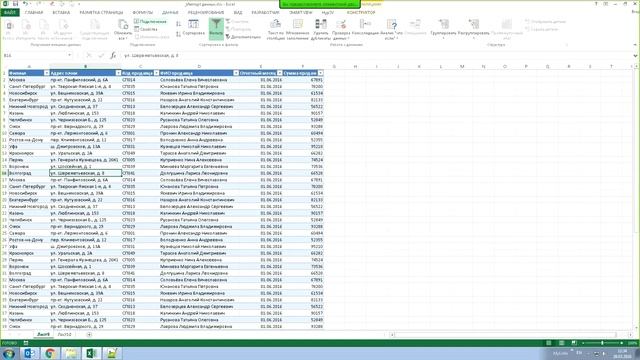Open filter dropdown for Адрес точки column

point(118,73)
